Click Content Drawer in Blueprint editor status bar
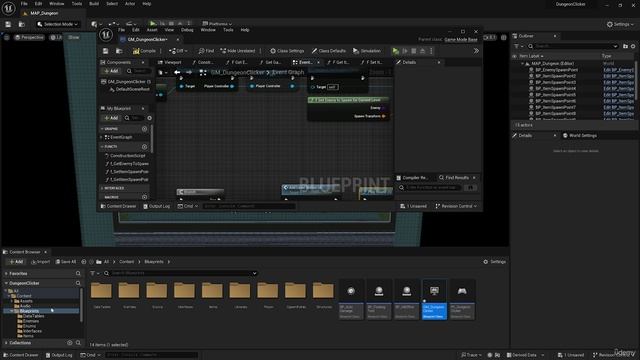Image resolution: width=640 pixels, height=360 pixels. 118,207
